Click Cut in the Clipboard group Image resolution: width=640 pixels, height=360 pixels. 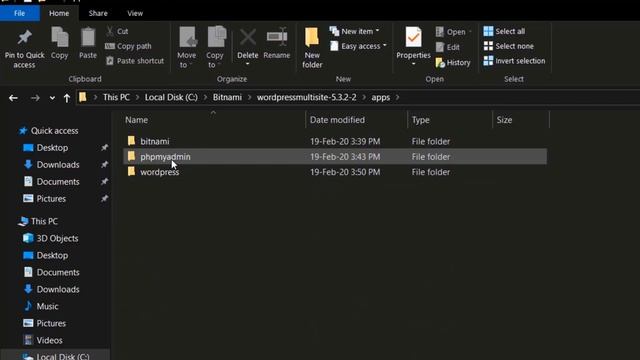[118, 31]
